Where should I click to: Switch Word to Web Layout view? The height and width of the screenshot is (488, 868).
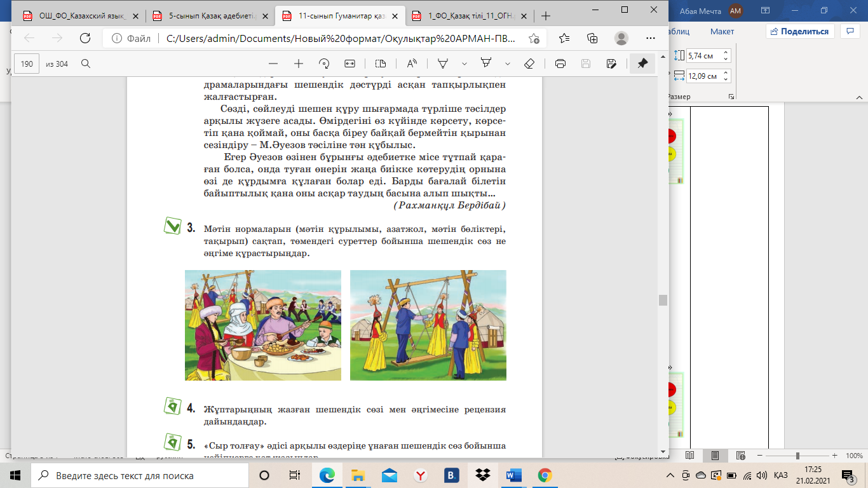[x=741, y=456]
